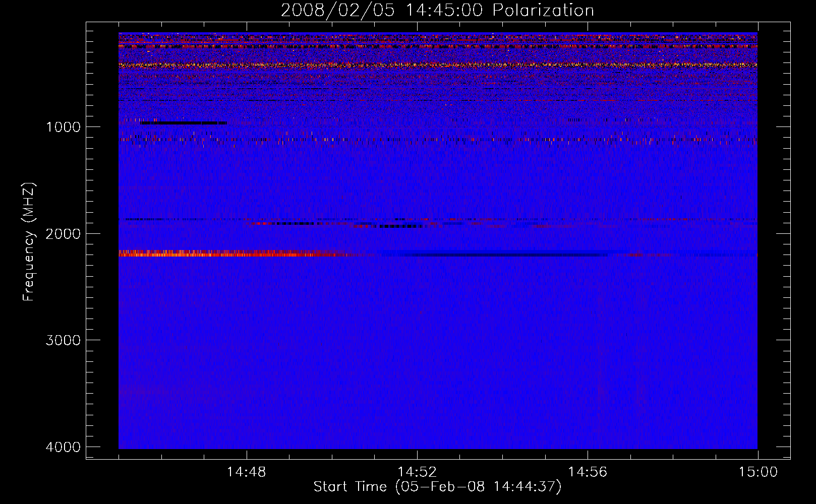Screen dimensions: 816x504
Task: Click the plot title '2008/02/05 14:45:00 Polarization'
Action: tap(437, 10)
